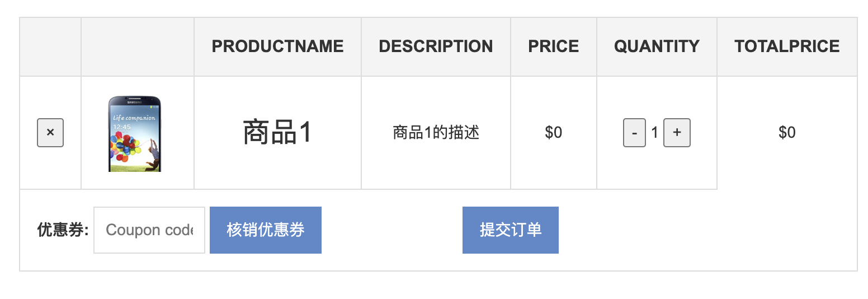The width and height of the screenshot is (868, 299).
Task: Click the Samsung phone product thumbnail
Action: click(134, 134)
